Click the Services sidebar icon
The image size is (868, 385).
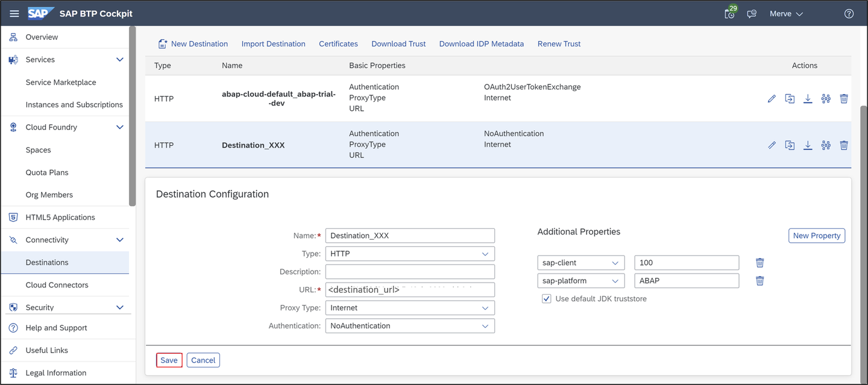[13, 60]
